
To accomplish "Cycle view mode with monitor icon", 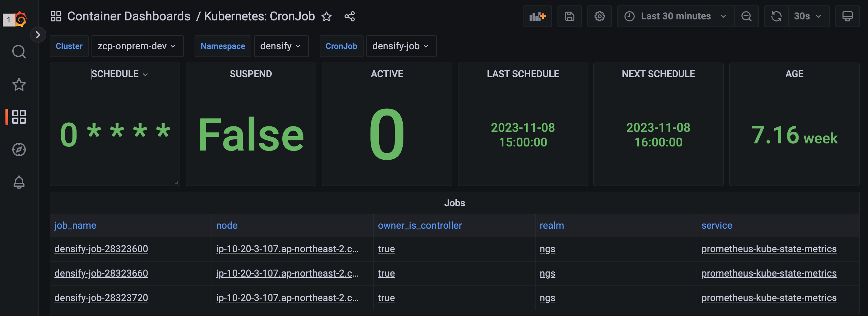I will pos(847,16).
